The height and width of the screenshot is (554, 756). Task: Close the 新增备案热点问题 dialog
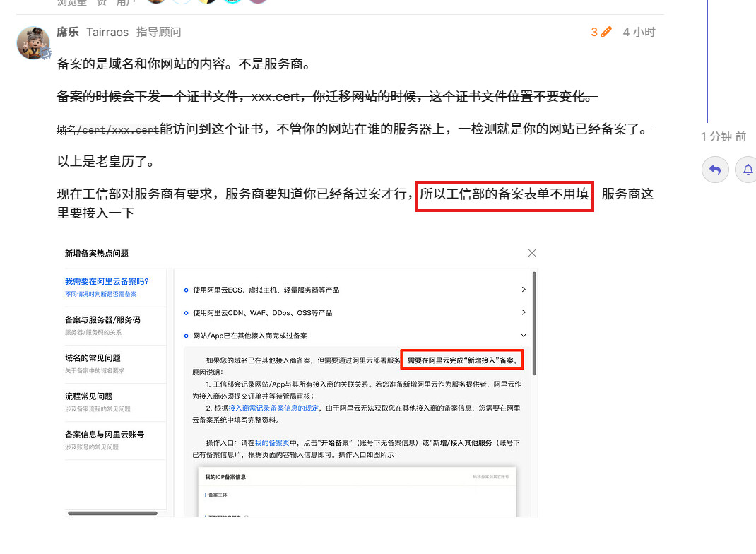(532, 253)
